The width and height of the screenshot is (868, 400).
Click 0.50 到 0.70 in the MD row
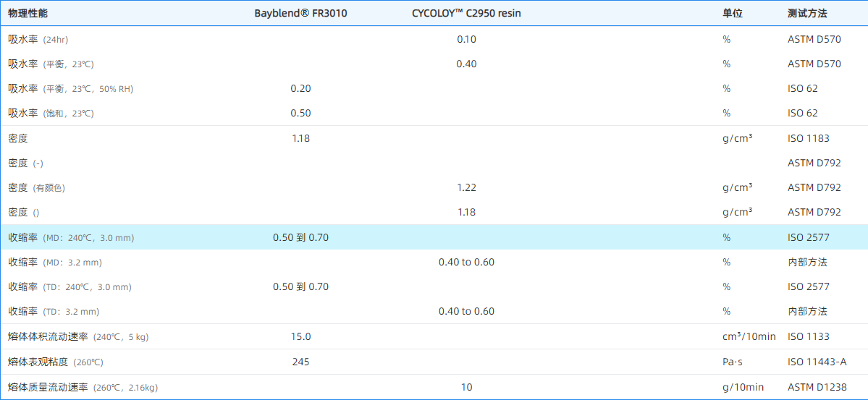pyautogui.click(x=300, y=237)
